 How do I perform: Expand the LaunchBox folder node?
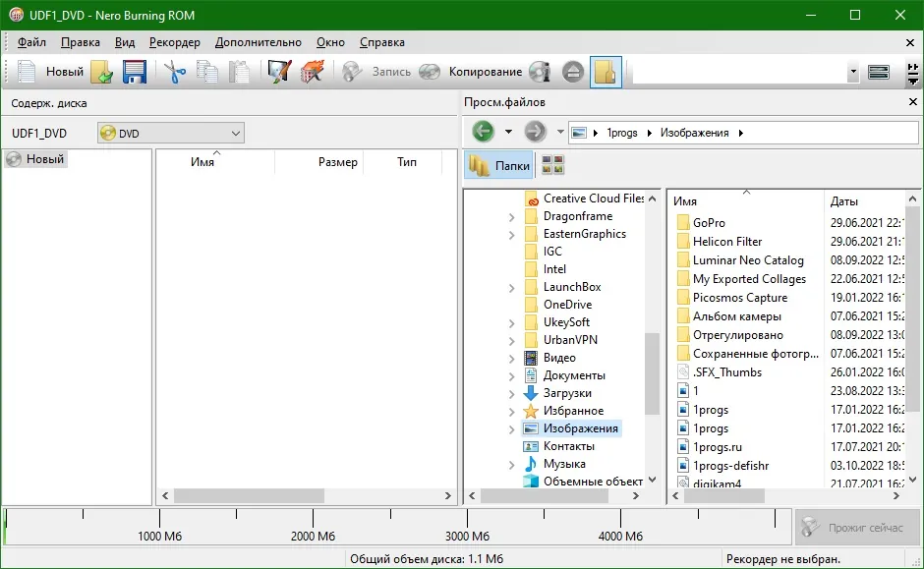[x=511, y=287]
